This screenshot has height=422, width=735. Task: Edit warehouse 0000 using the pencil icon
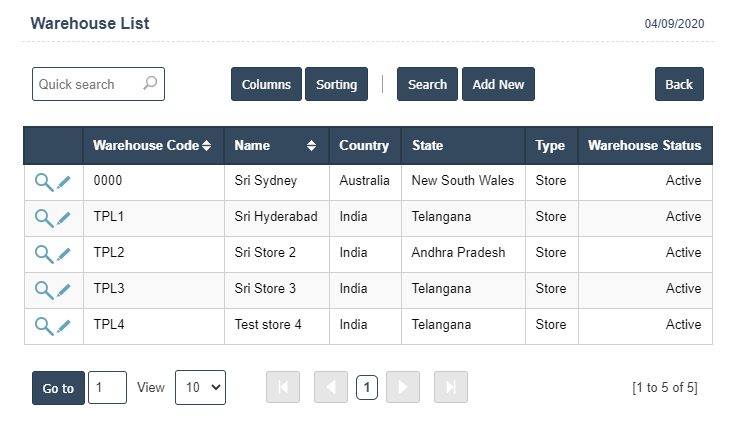(64, 182)
